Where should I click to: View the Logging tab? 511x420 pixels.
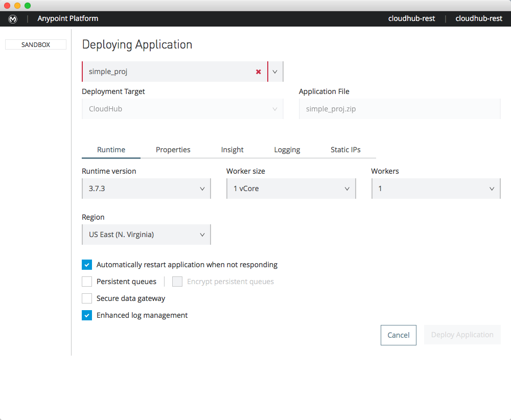(287, 150)
